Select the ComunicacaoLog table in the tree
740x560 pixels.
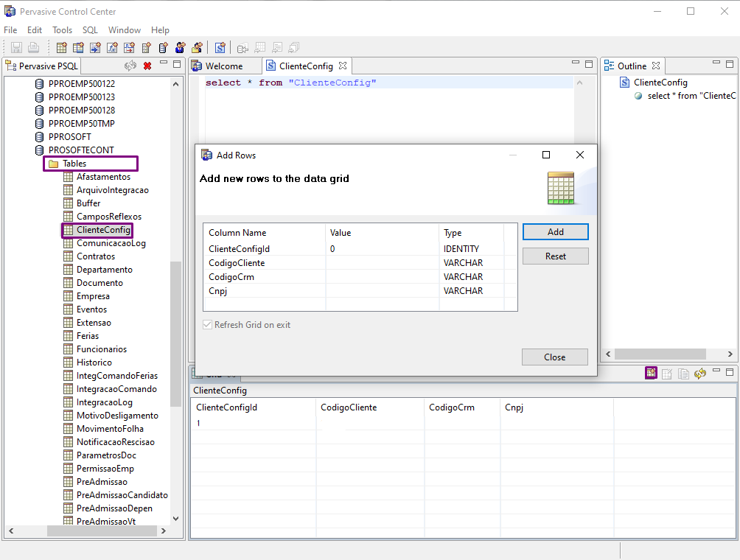point(111,243)
